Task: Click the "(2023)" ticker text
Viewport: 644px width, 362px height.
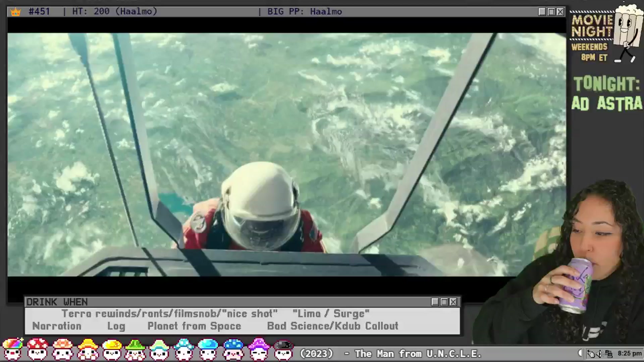Action: 316,354
